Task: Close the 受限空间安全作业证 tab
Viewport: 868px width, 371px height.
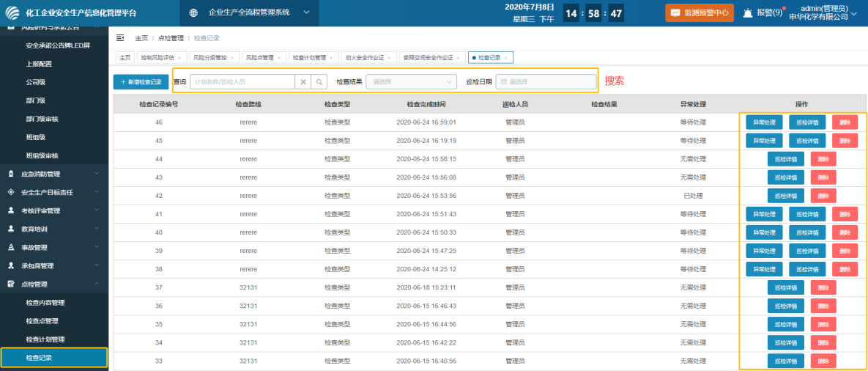Action: pyautogui.click(x=458, y=58)
